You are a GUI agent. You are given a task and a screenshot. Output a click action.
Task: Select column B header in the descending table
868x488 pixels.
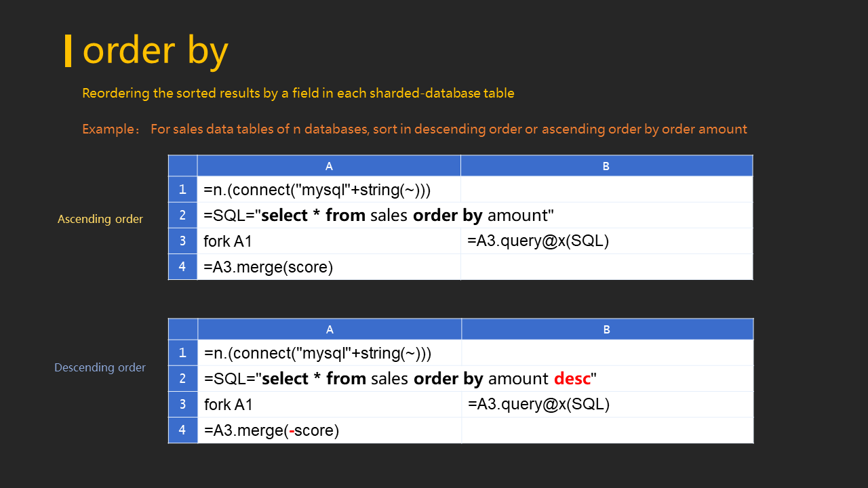(x=607, y=329)
